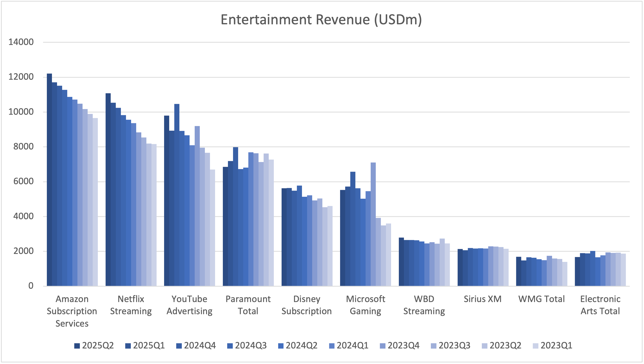
Task: Select Netflix Streaming's 2025Q2 bar
Action: click(108, 190)
